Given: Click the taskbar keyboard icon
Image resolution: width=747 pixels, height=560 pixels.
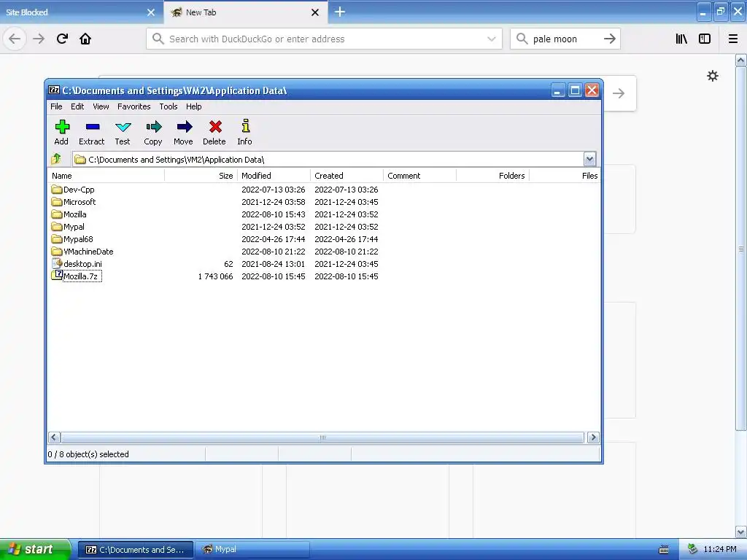Looking at the screenshot, I should tap(664, 550).
